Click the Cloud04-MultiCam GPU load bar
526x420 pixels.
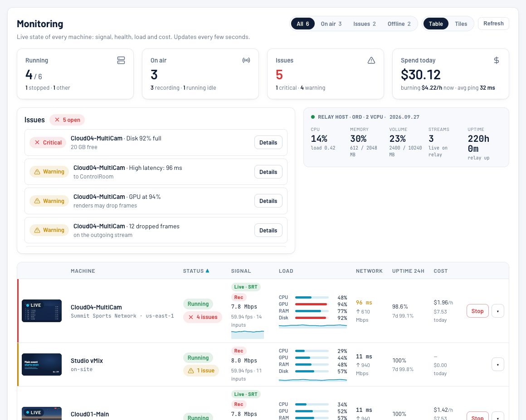312,304
